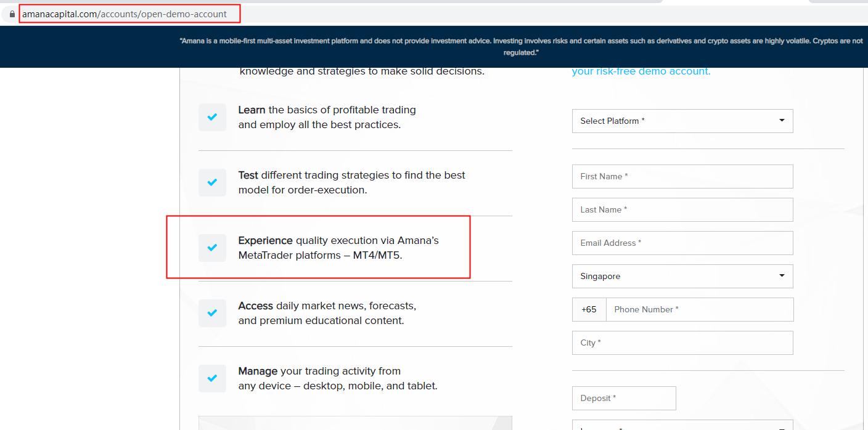Click the checkmark icon beside "Manage your trading activity"

[x=212, y=378]
